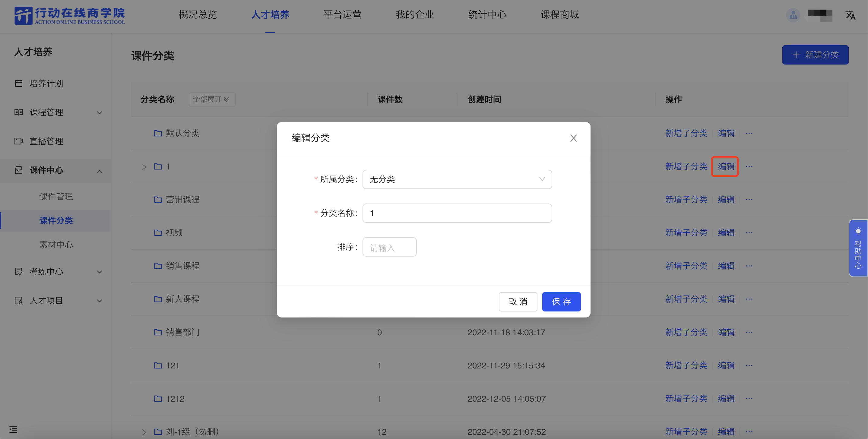Focus the 分类名称 input field
This screenshot has width=868, height=439.
pos(457,213)
